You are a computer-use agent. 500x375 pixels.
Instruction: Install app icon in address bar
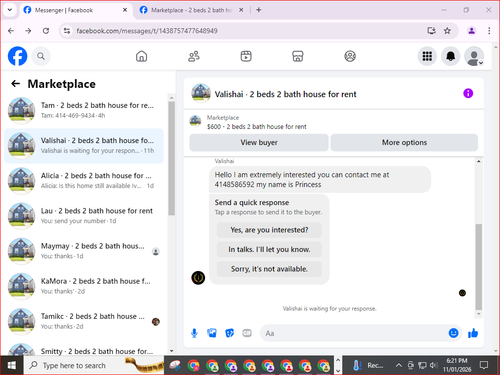(432, 31)
